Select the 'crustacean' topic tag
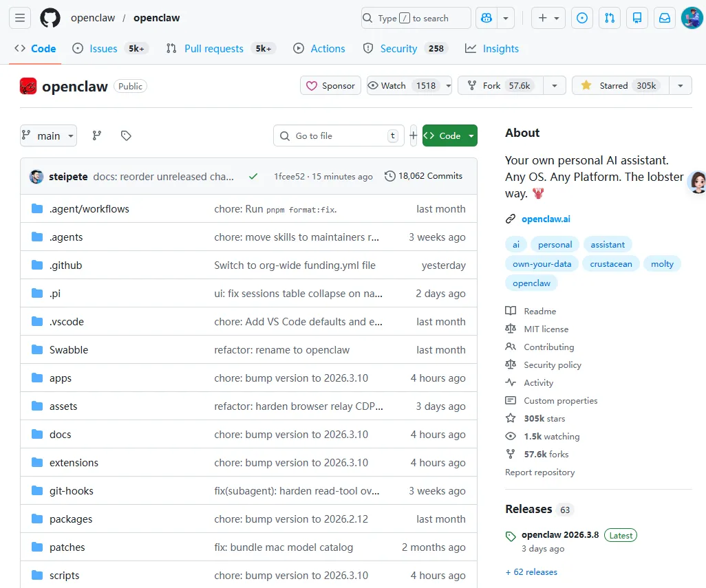The image size is (706, 588). click(611, 264)
